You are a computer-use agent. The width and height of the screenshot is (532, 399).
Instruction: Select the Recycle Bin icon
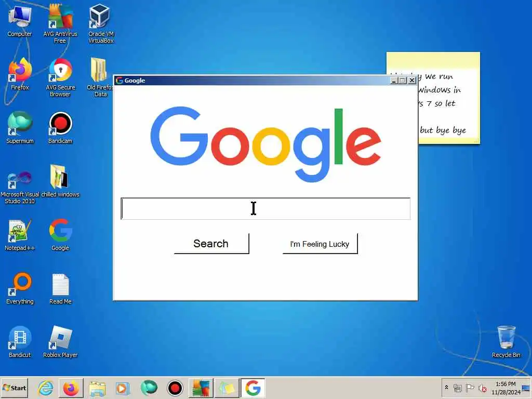coord(506,341)
